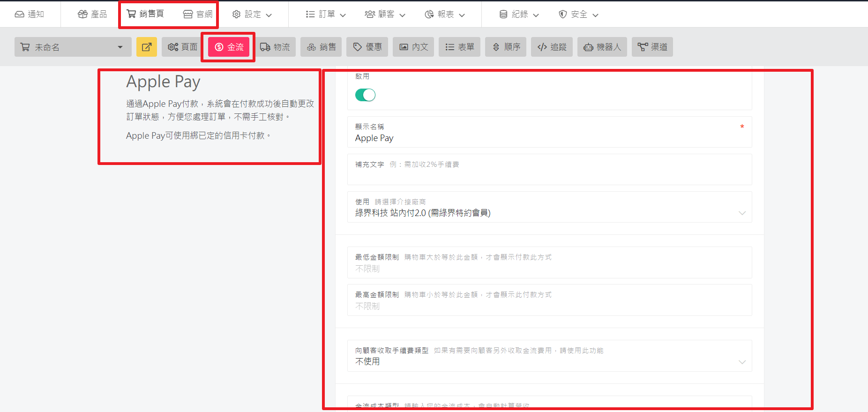The image size is (868, 412).
Task: Open the 追蹤 tracking code tab
Action: [x=552, y=47]
